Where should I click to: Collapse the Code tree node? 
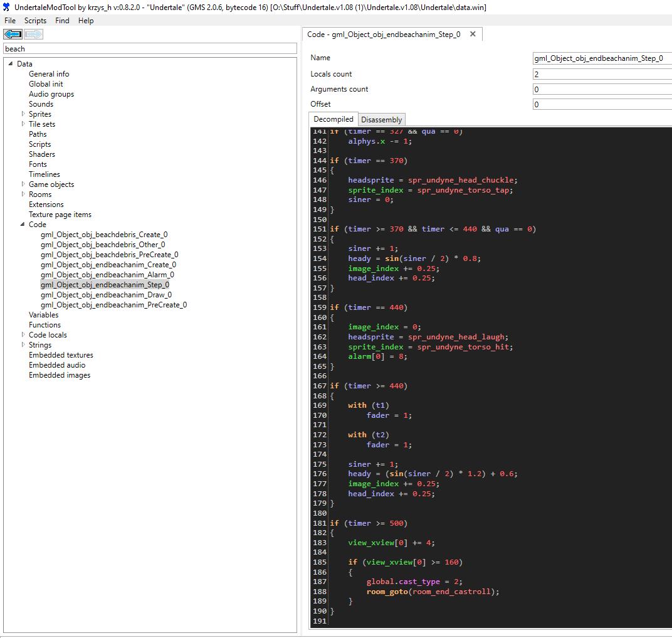[x=23, y=224]
